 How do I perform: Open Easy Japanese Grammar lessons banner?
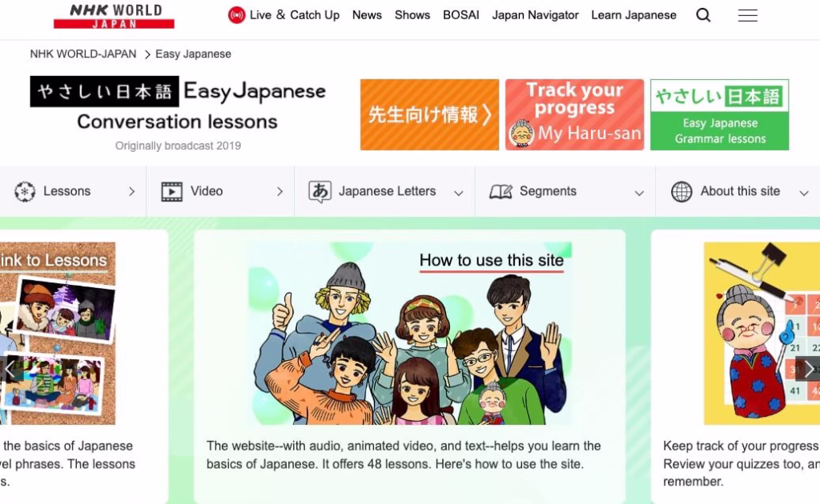point(720,115)
